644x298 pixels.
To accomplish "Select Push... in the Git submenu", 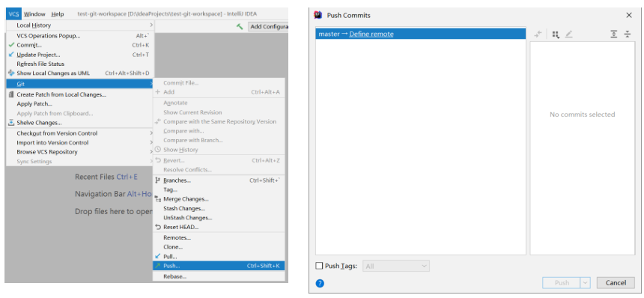I will tap(219, 266).
